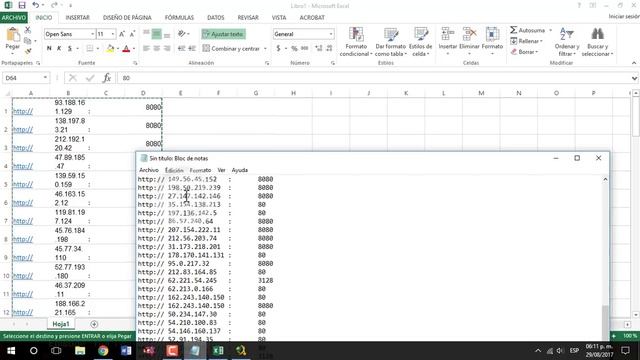Click Buscar y seleccionar binoculars icon
Image resolution: width=640 pixels, height=360 pixels.
(598, 34)
